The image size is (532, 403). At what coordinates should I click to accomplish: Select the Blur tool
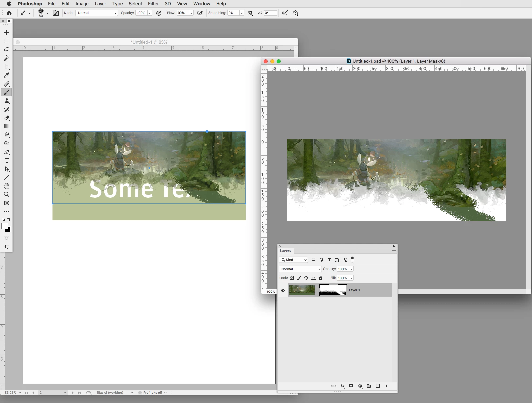[7, 135]
